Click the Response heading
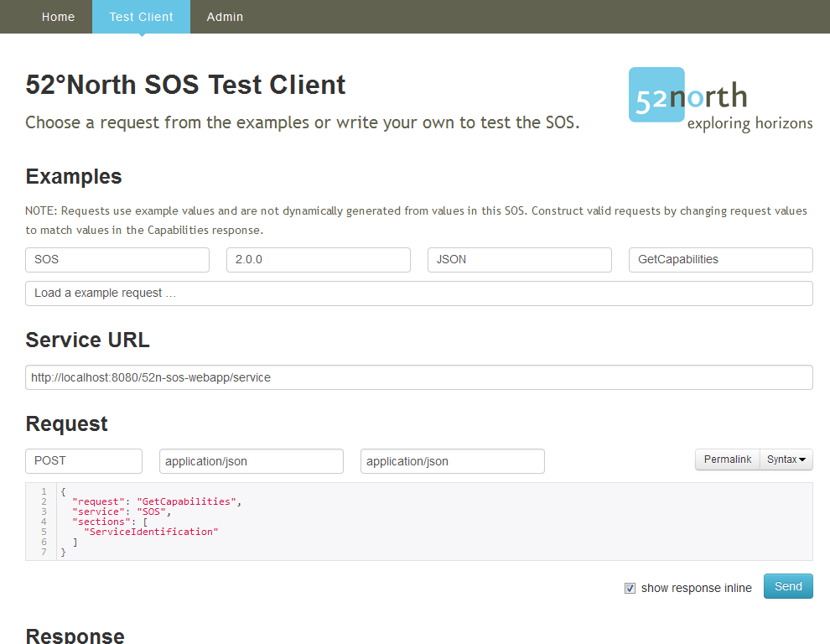Viewport: 830px width, 644px height. click(75, 636)
